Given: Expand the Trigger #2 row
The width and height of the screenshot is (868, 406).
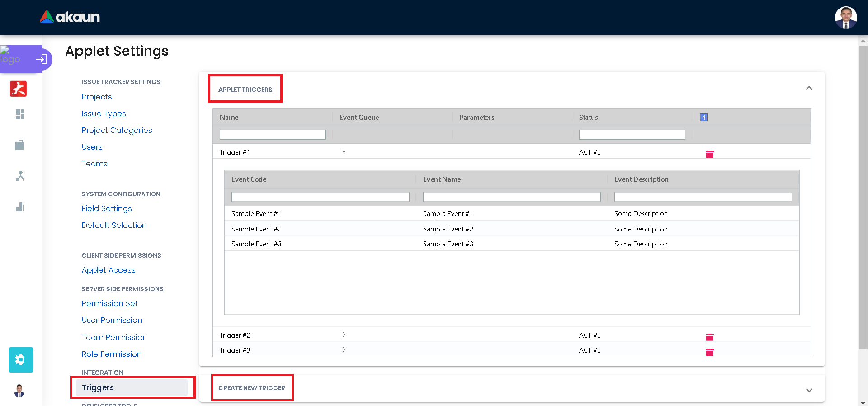Looking at the screenshot, I should coord(344,335).
